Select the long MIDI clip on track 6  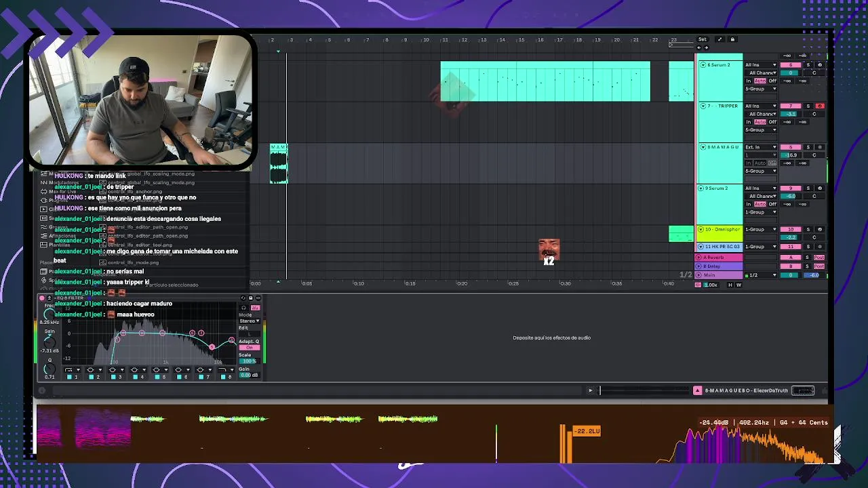point(545,81)
